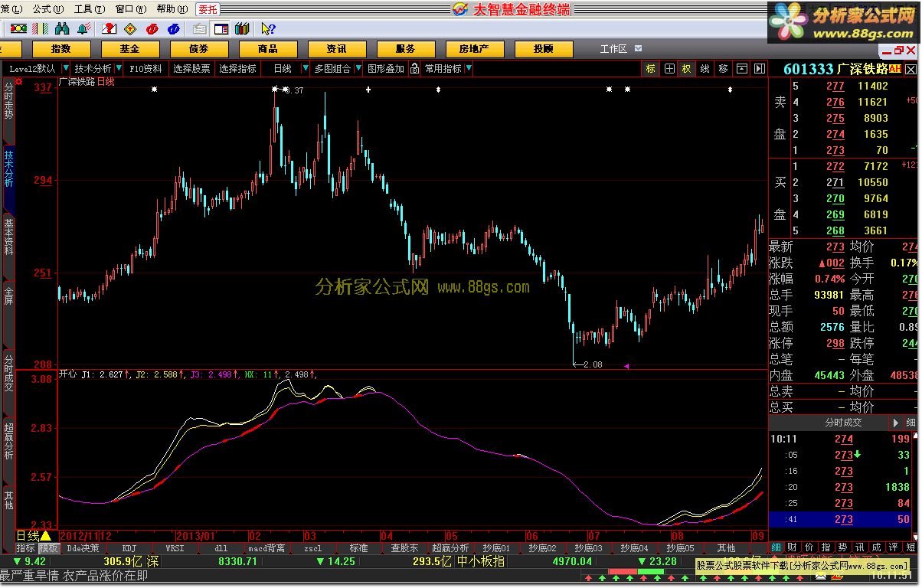Switch to the 抄底01 indicator tab
The width and height of the screenshot is (922, 588).
pyautogui.click(x=496, y=548)
